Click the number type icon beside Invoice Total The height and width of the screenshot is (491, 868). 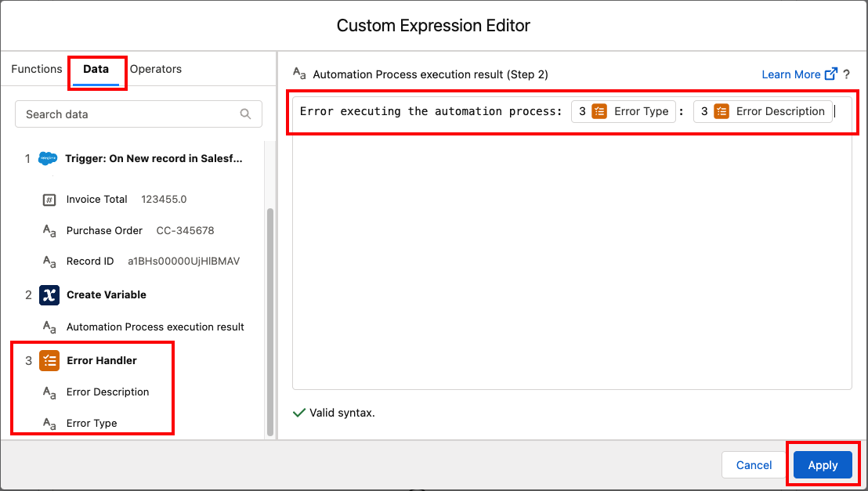pos(49,200)
